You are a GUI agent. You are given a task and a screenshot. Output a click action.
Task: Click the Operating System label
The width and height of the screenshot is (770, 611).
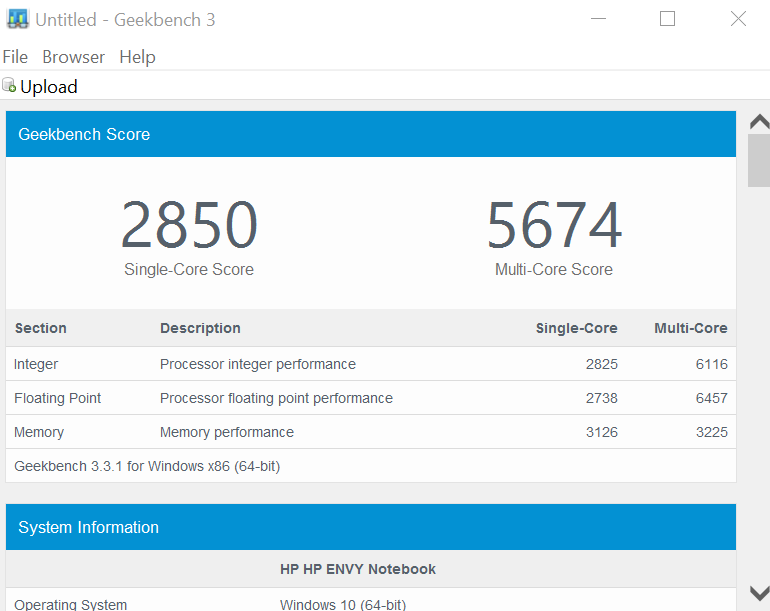70,604
